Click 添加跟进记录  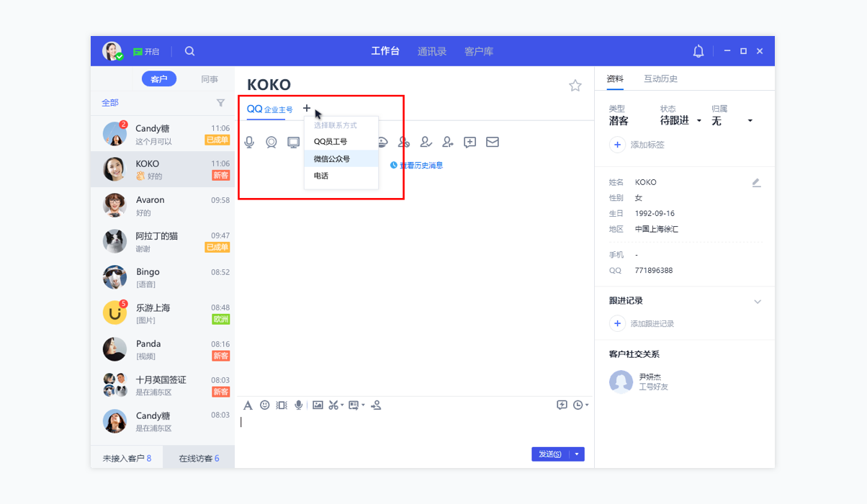642,324
